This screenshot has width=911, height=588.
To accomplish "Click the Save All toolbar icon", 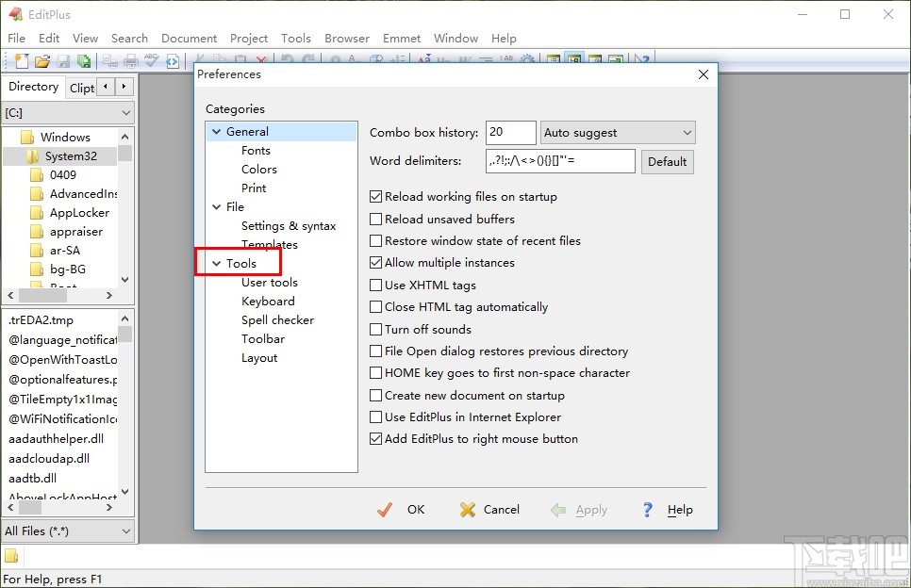I will coord(84,60).
